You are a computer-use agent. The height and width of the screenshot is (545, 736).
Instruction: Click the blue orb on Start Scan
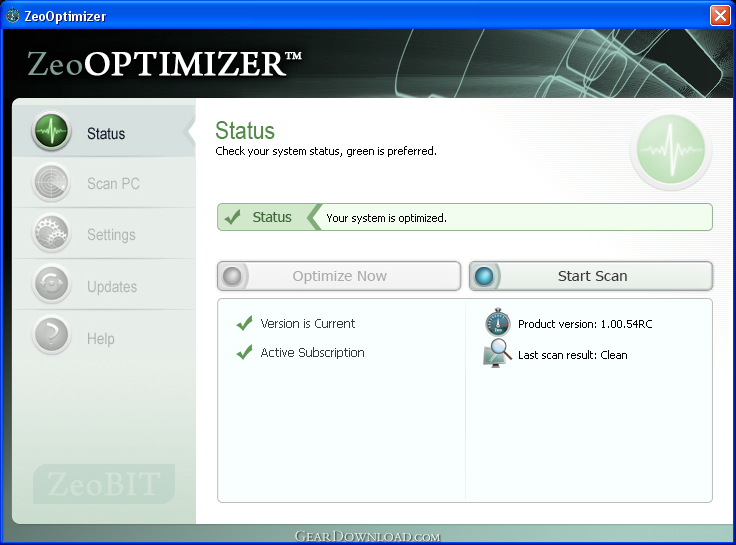[x=484, y=276]
